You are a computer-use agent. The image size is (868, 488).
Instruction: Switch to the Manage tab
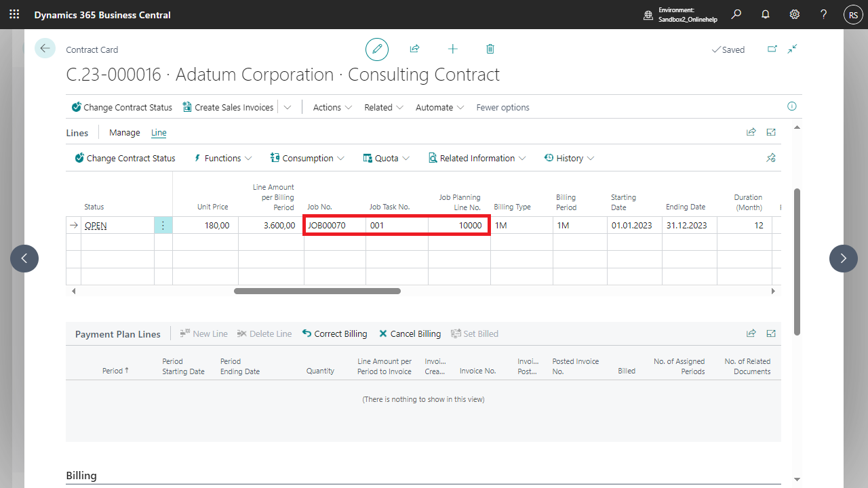[x=125, y=133]
